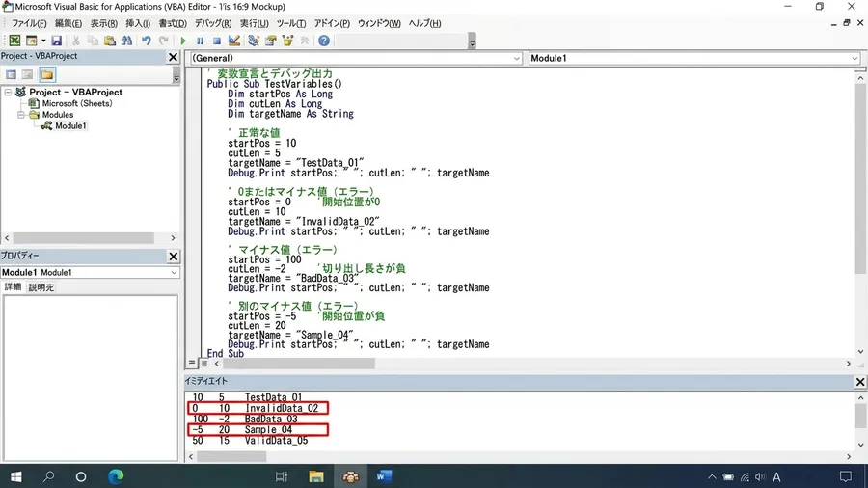
Task: Open the (General) object dropdown
Action: [x=516, y=58]
